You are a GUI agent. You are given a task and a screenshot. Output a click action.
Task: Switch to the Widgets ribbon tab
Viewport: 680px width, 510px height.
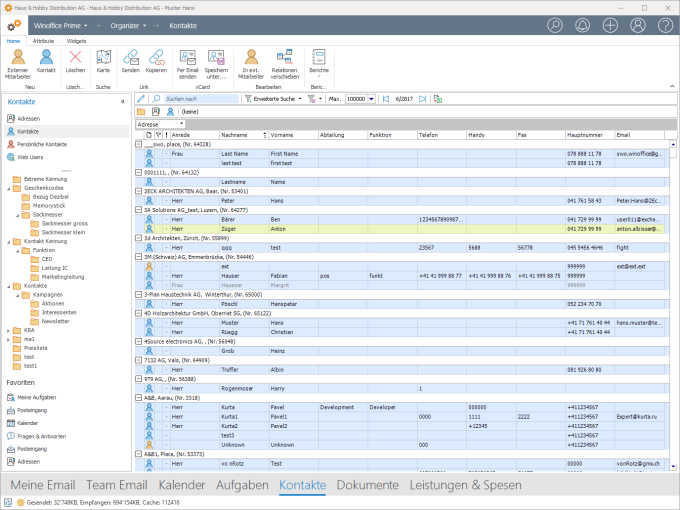[76, 41]
